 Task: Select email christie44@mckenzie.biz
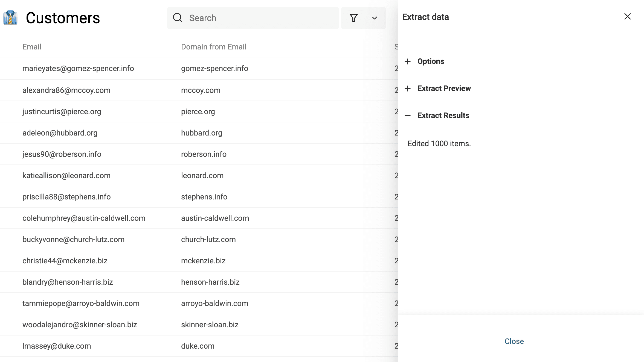(x=65, y=261)
